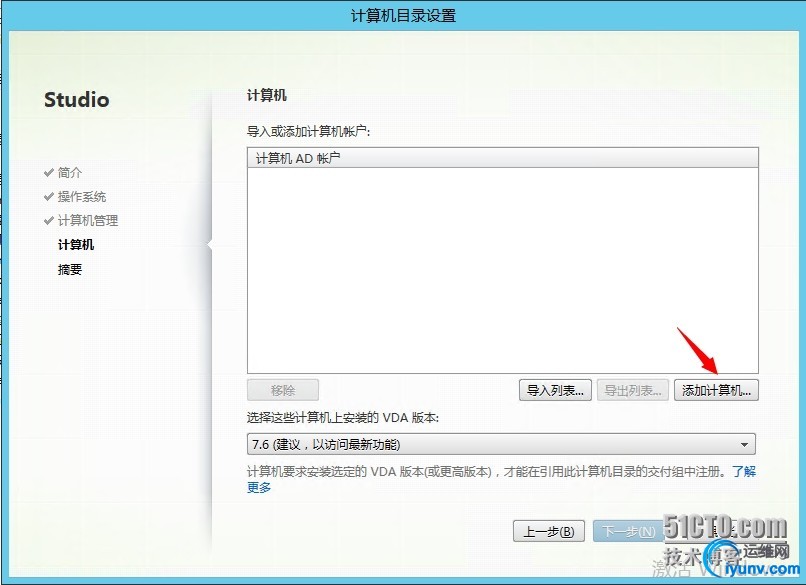Click the 导入或添加计算机帐户: label
Viewport: 806px width, 585px height.
(308, 132)
